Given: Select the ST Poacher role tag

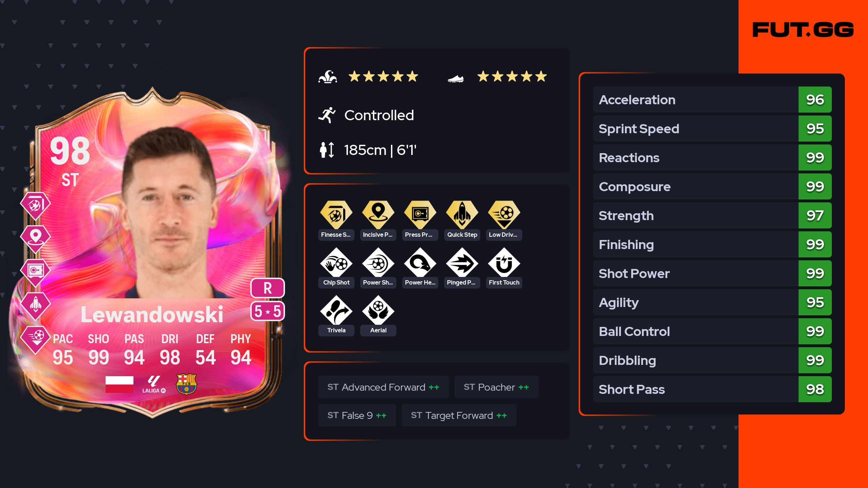Looking at the screenshot, I should (x=496, y=387).
